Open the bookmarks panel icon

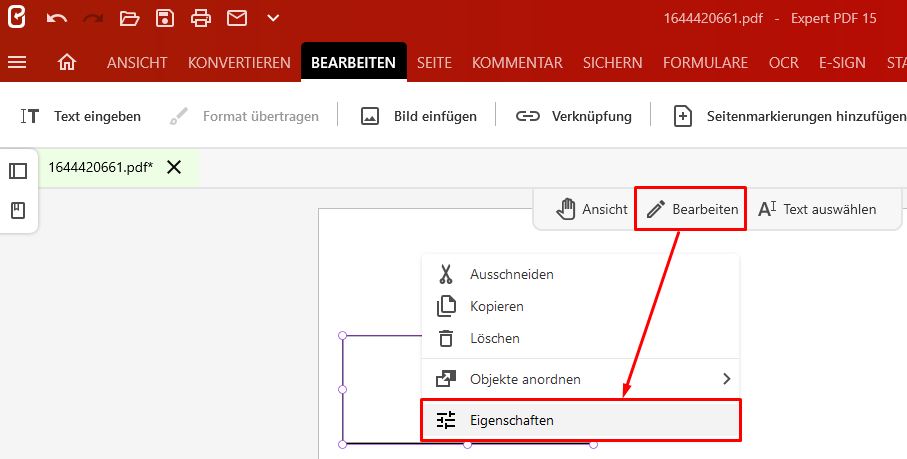click(x=18, y=210)
